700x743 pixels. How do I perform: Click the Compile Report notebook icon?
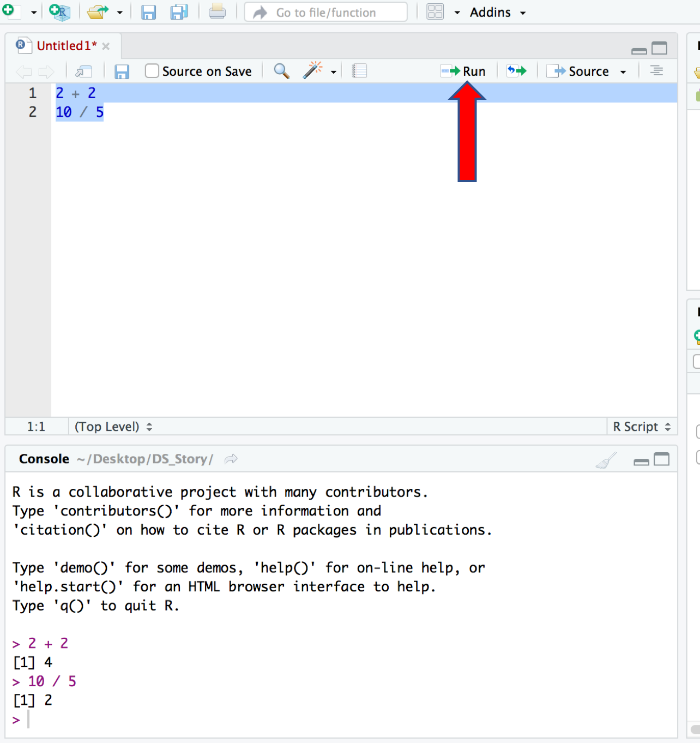[x=359, y=71]
